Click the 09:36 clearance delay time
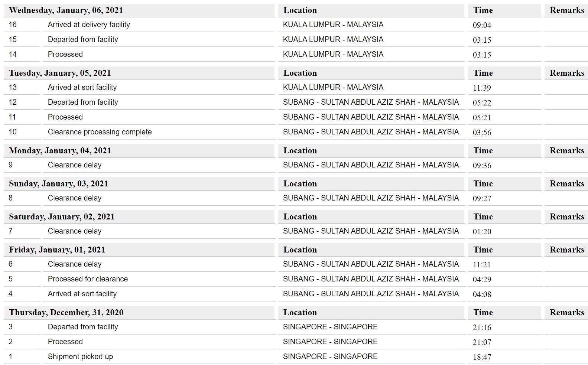The image size is (588, 365). coord(482,166)
